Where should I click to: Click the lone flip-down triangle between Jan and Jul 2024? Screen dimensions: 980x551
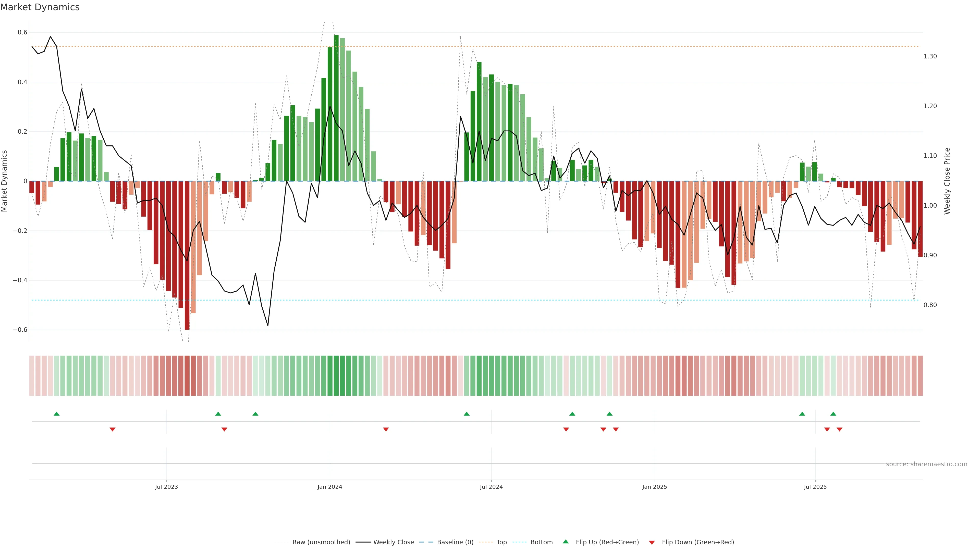pos(386,429)
